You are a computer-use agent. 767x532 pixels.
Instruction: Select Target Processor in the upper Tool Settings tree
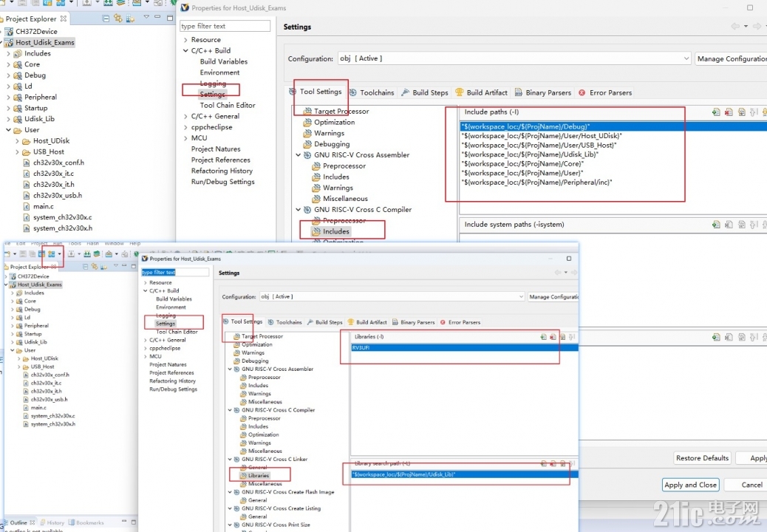tap(341, 112)
